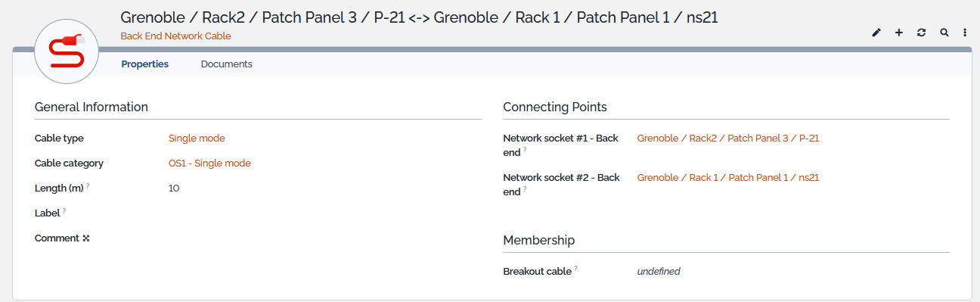Click the red cable object logo
The height and width of the screenshot is (302, 980).
(x=67, y=52)
